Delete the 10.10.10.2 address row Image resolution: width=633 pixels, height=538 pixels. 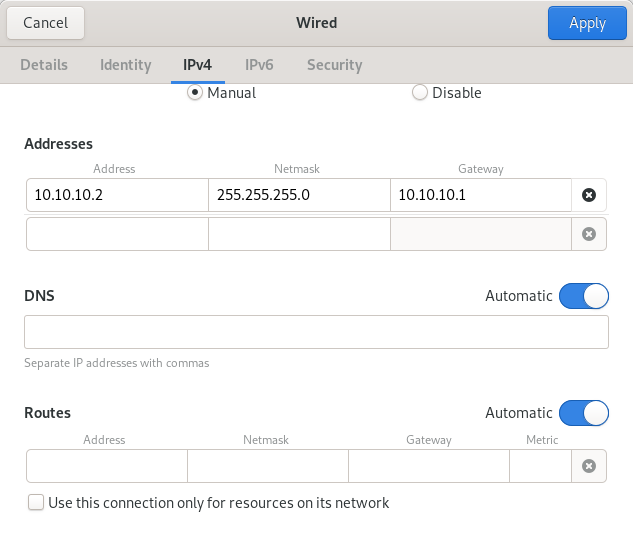coord(589,195)
